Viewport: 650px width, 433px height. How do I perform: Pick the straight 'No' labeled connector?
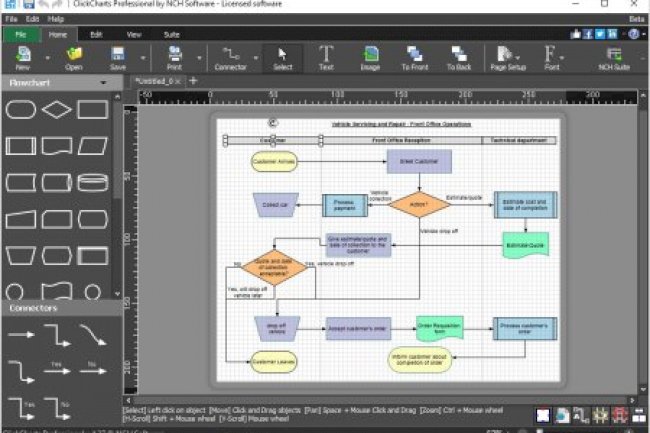93,368
